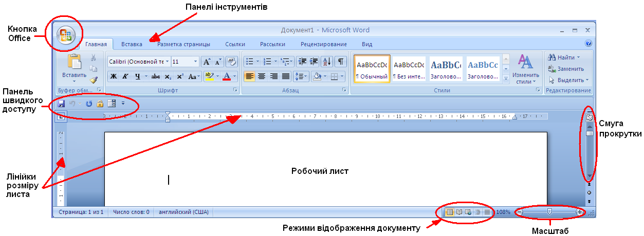Click the Undo arrow in quick access
This screenshot has height=236, width=644.
pos(73,104)
